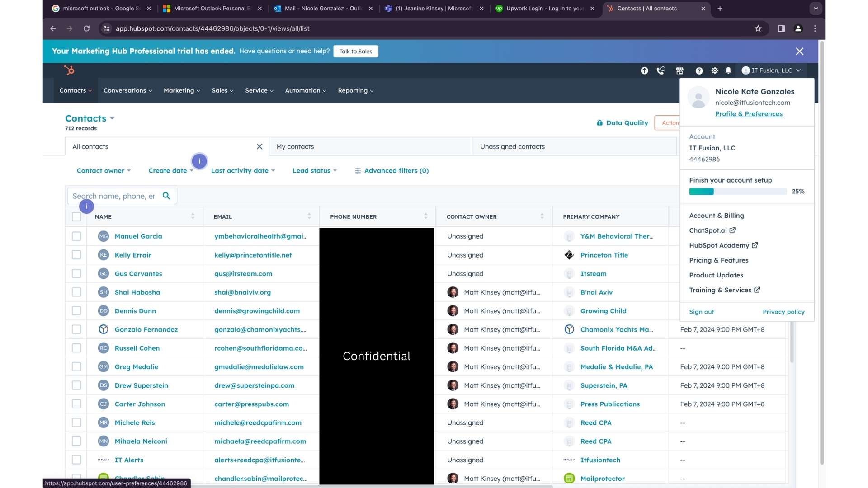868x488 pixels.
Task: Expand the Service navigation menu
Action: 259,90
